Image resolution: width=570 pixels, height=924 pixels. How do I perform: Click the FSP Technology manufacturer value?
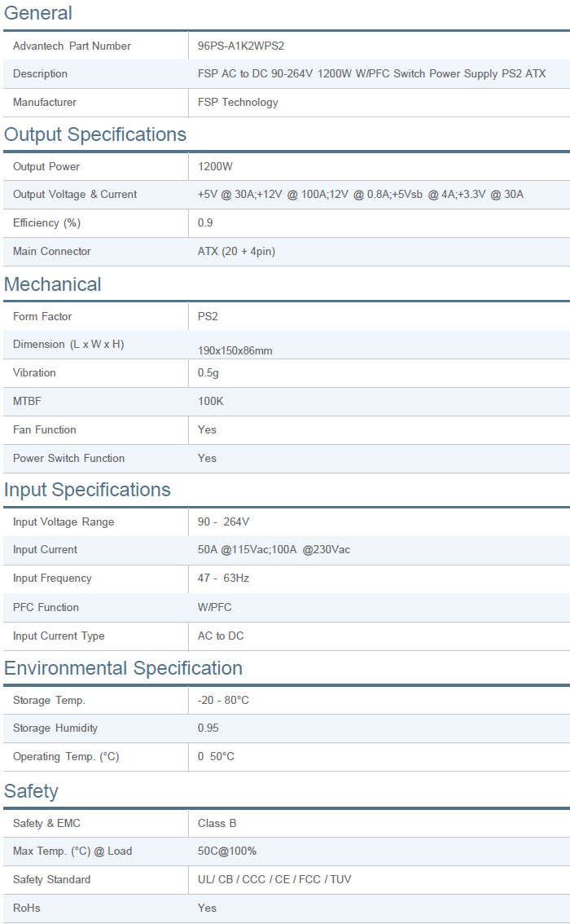click(238, 102)
